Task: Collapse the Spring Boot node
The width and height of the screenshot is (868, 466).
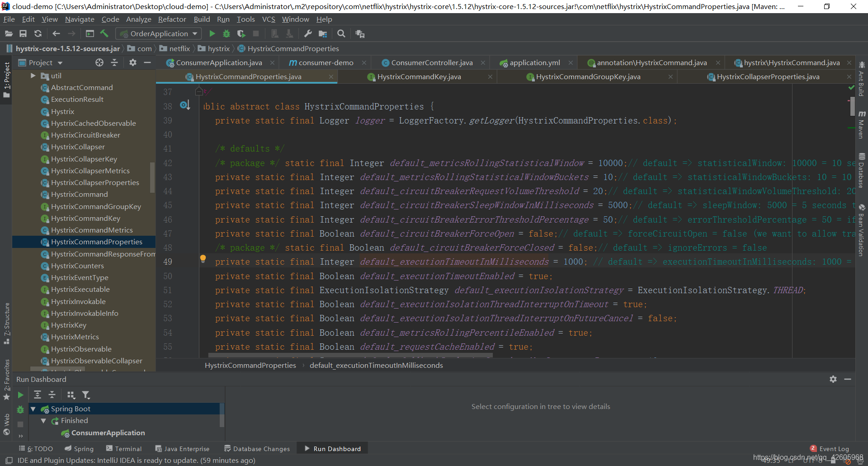Action: tap(33, 409)
